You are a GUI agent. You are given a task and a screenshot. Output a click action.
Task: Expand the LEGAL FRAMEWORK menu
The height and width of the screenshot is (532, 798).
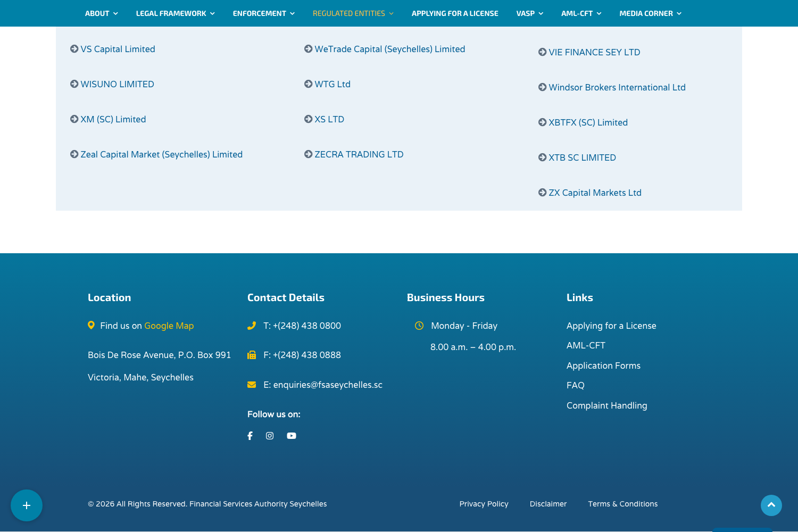[x=176, y=13]
